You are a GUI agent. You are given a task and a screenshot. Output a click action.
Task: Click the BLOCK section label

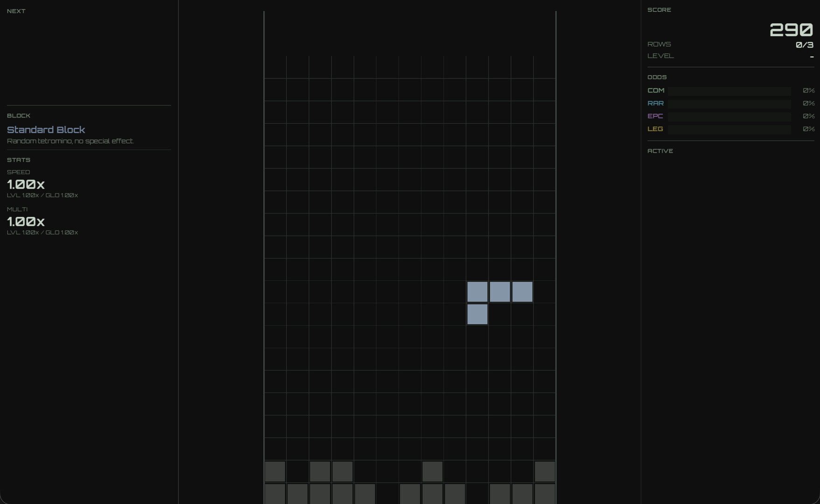click(x=19, y=116)
